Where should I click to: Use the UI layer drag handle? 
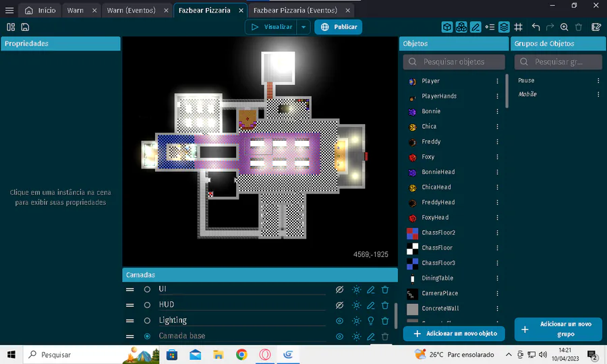pyautogui.click(x=129, y=289)
